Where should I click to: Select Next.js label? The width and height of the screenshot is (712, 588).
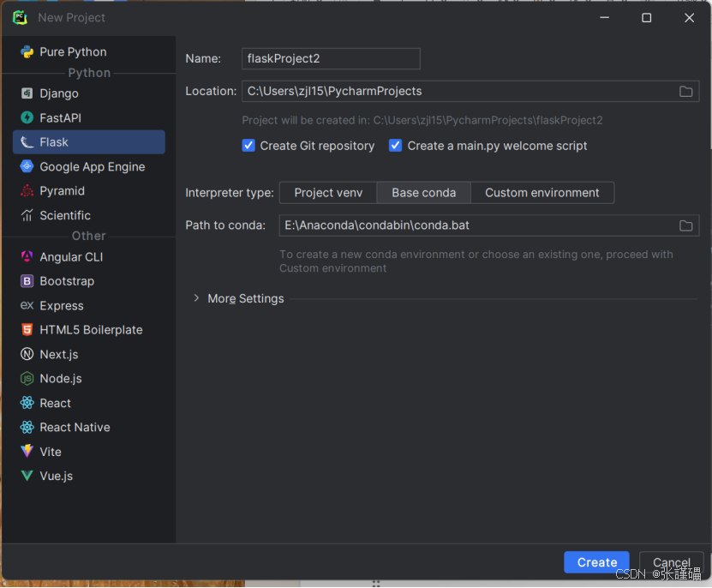59,355
